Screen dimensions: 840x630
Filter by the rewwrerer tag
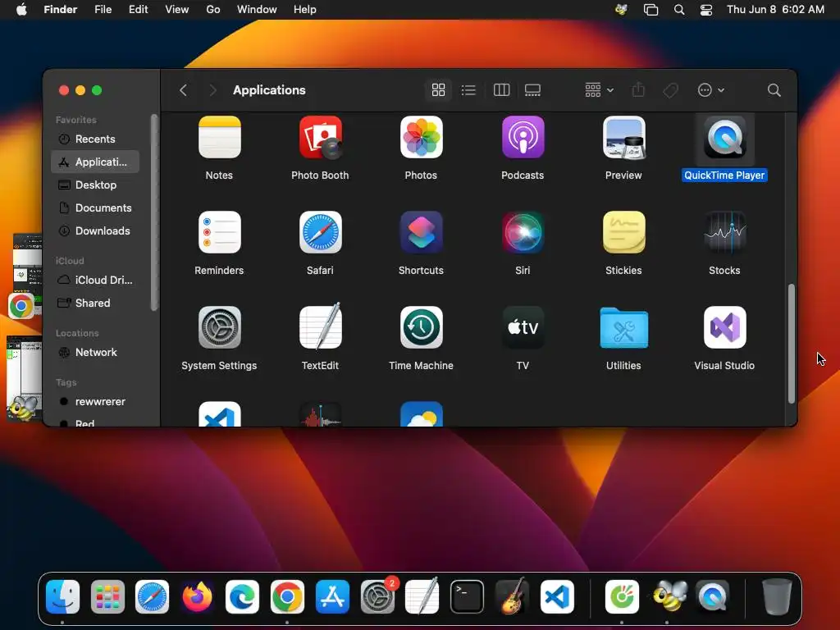pyautogui.click(x=95, y=402)
